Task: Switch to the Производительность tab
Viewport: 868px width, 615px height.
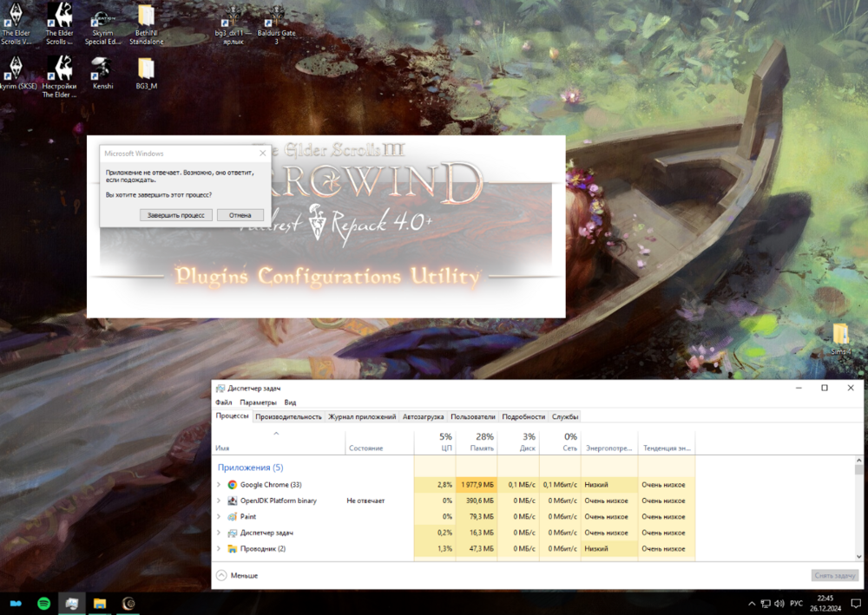Action: point(288,417)
